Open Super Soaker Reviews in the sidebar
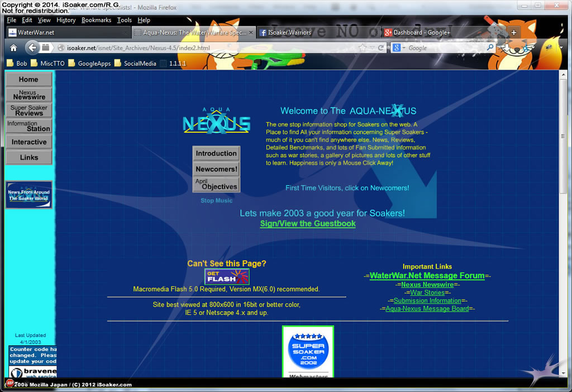The image size is (572, 392). [29, 110]
